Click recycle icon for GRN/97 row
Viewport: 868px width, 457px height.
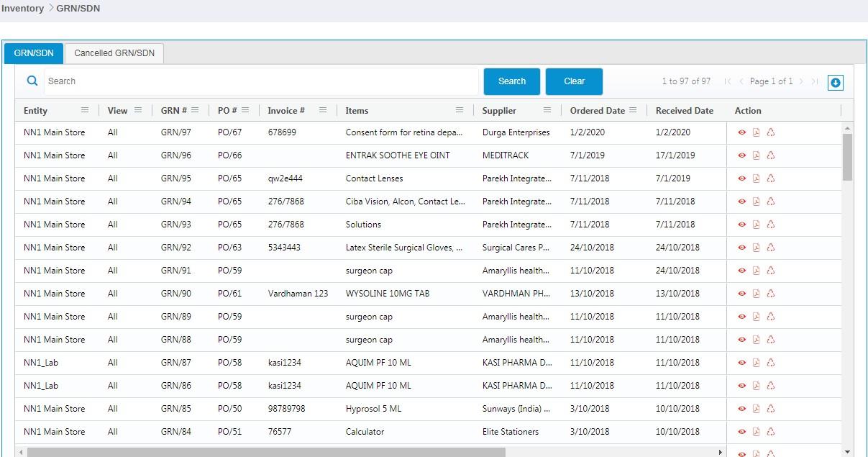tap(771, 132)
